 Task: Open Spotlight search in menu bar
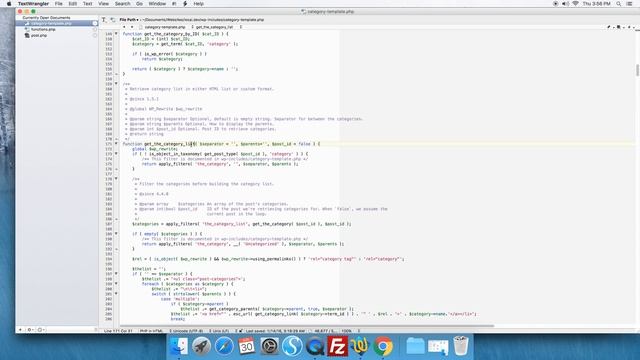click(619, 4)
